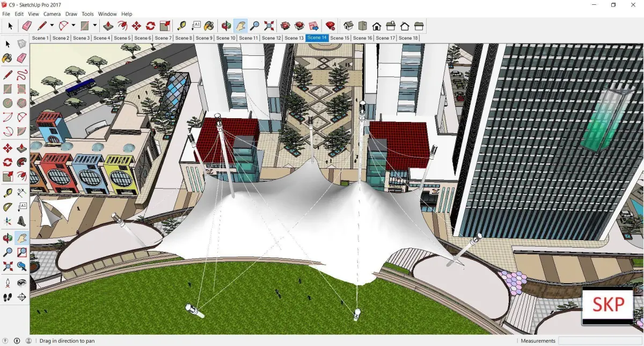Switch to the Scene 15 tab
644x346 pixels.
coord(340,38)
